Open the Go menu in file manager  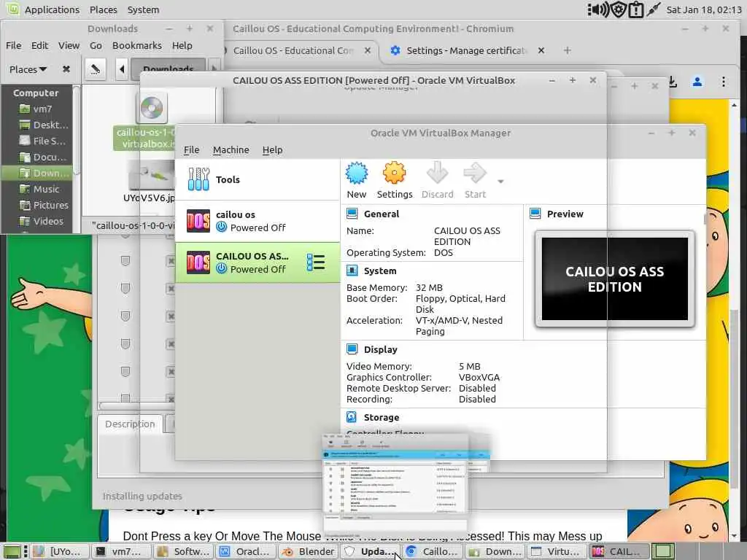[96, 46]
